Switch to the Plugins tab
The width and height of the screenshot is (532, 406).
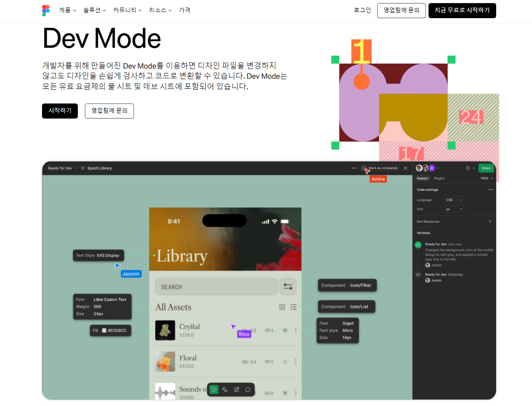pos(439,178)
